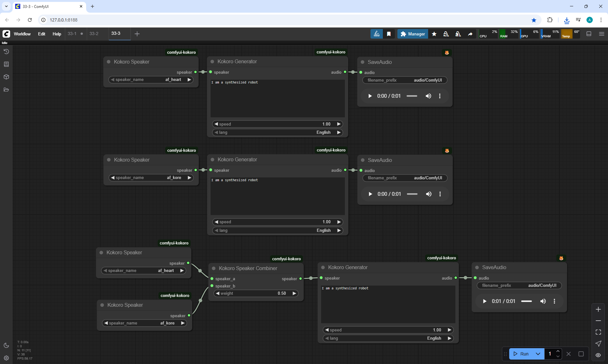Click the bookmark icon in toolbar

coord(389,34)
